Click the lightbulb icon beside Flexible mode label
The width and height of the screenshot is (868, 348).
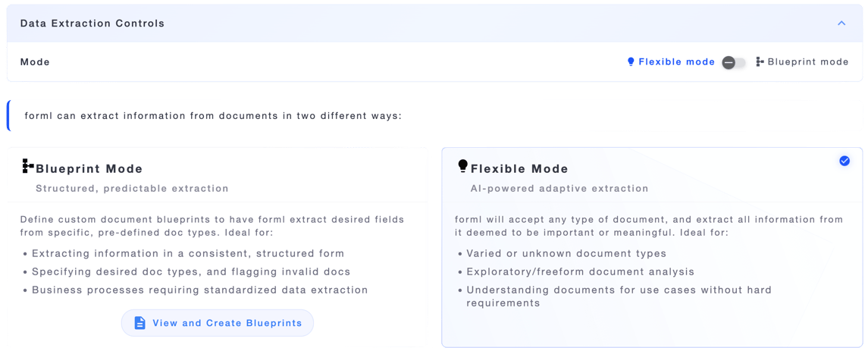pyautogui.click(x=631, y=62)
